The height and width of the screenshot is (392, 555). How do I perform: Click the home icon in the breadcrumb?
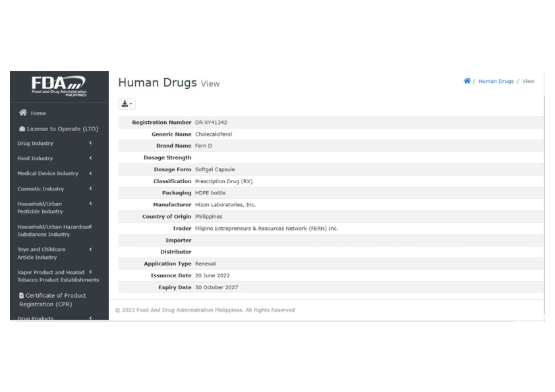coord(467,81)
